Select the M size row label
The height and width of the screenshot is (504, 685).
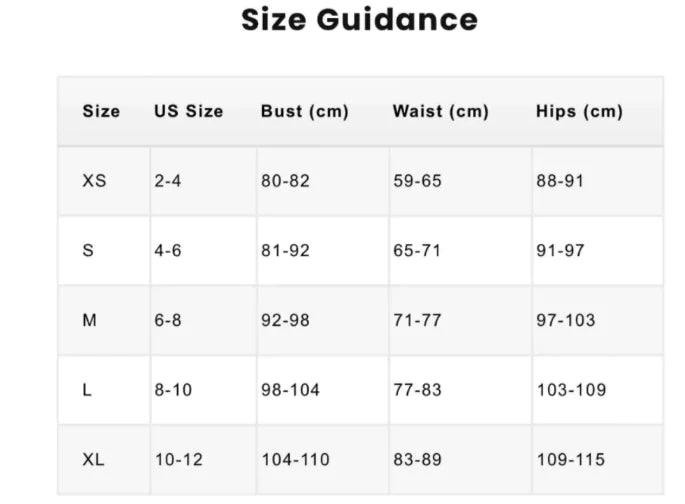[x=89, y=320]
